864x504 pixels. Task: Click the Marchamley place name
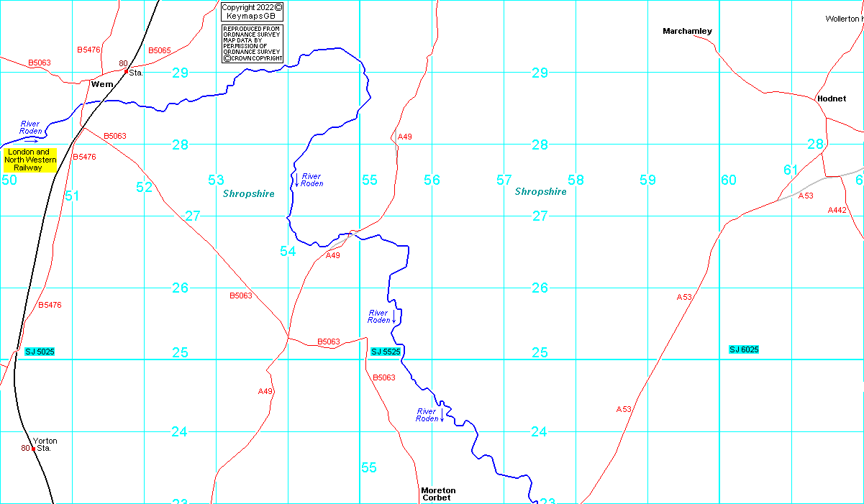click(687, 31)
